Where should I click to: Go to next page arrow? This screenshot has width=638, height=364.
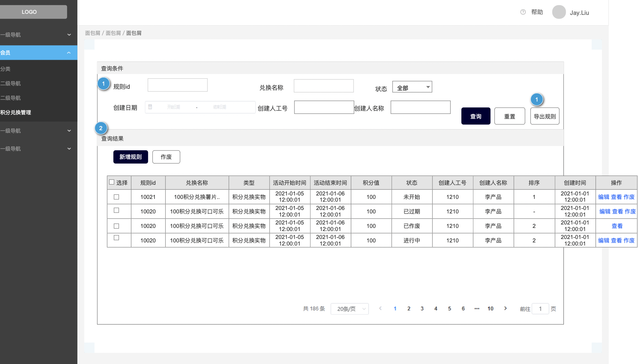[x=505, y=308]
